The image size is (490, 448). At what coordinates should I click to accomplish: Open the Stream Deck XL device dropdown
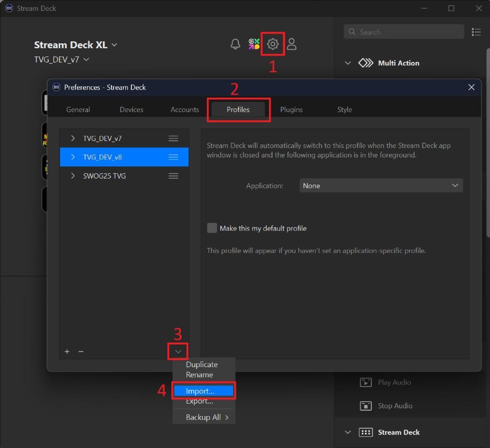tap(114, 45)
